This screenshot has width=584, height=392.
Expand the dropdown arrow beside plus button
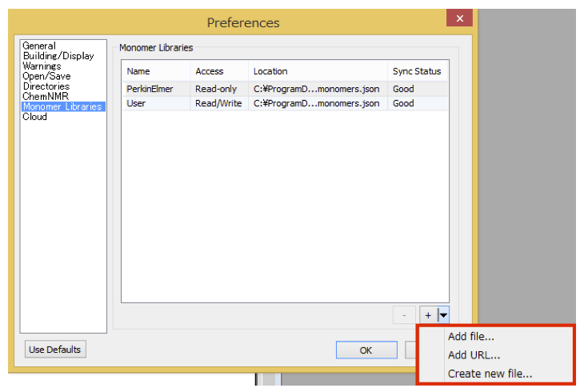443,315
